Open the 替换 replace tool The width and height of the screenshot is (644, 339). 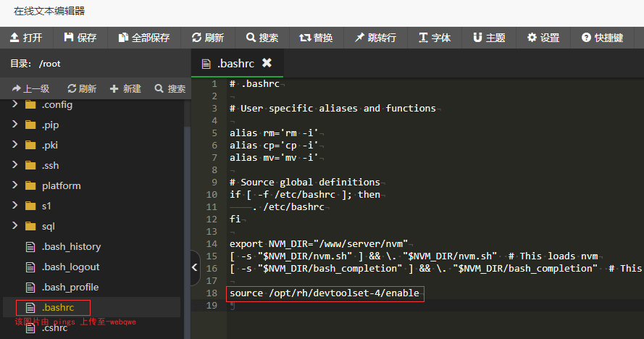click(316, 38)
